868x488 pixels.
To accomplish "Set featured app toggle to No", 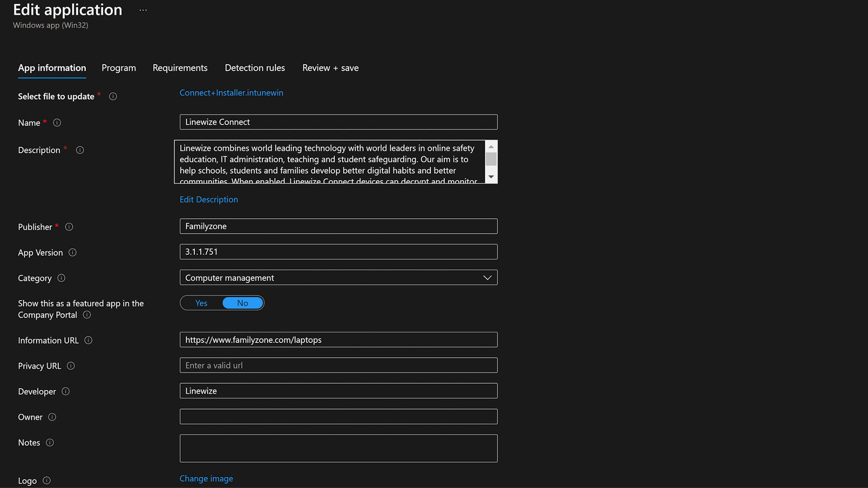I will 243,303.
